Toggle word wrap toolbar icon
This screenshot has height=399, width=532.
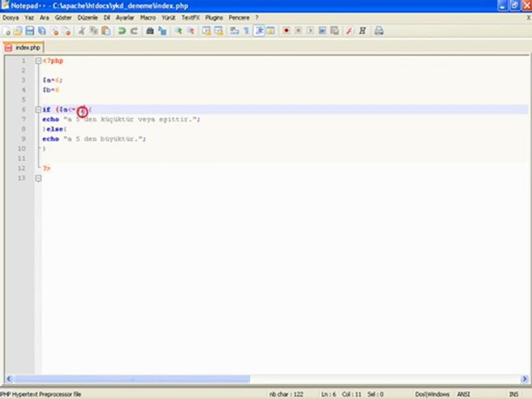tap(234, 31)
